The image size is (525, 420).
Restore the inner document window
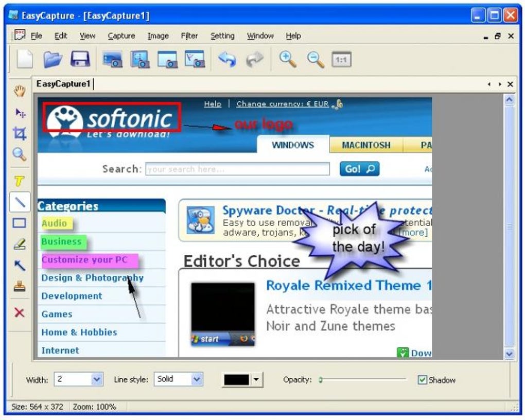pos(498,36)
